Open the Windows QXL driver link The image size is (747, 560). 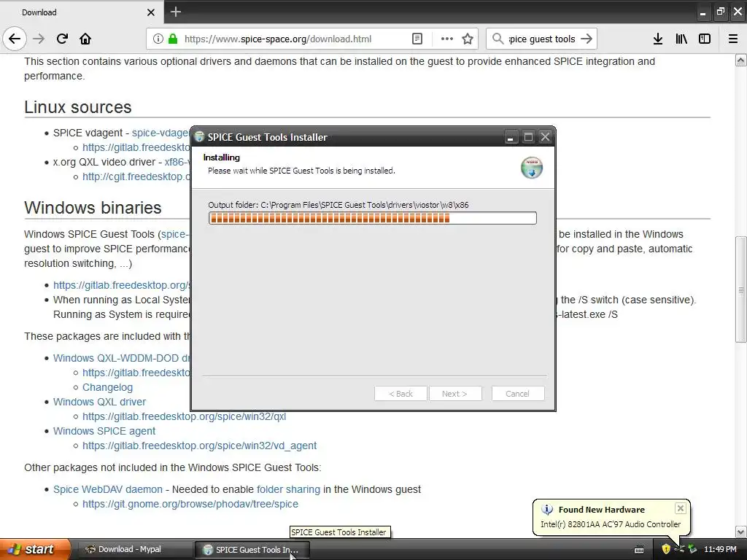99,402
